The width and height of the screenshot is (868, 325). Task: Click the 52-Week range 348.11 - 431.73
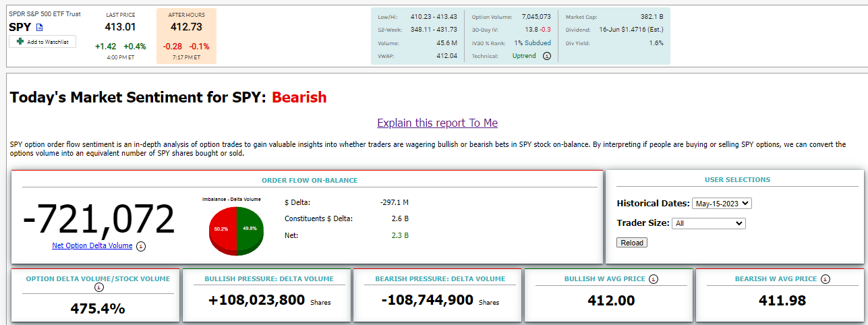coord(434,30)
